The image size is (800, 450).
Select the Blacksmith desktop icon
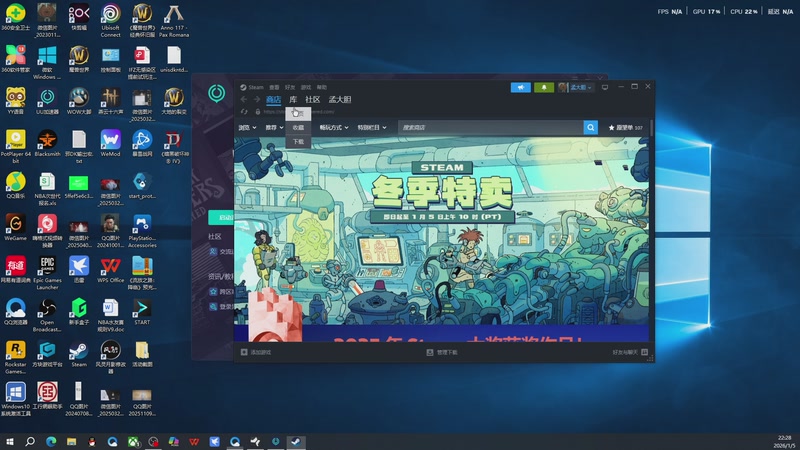coord(47,143)
